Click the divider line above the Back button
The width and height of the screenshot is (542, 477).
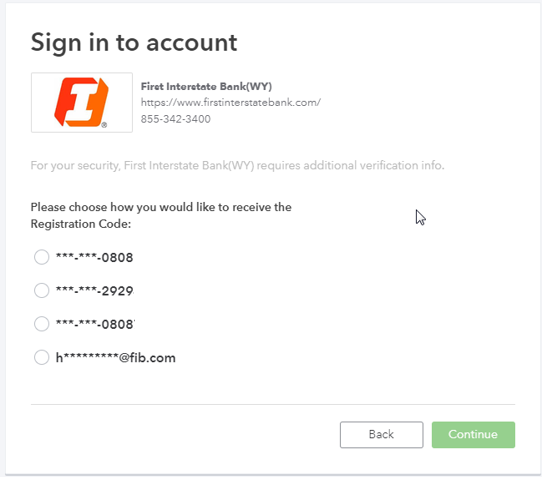point(273,404)
